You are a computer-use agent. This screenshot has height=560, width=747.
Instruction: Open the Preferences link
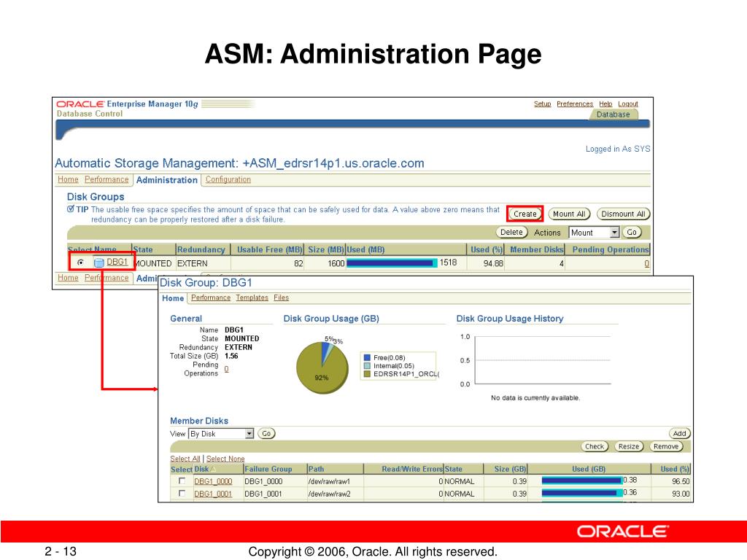coord(575,104)
